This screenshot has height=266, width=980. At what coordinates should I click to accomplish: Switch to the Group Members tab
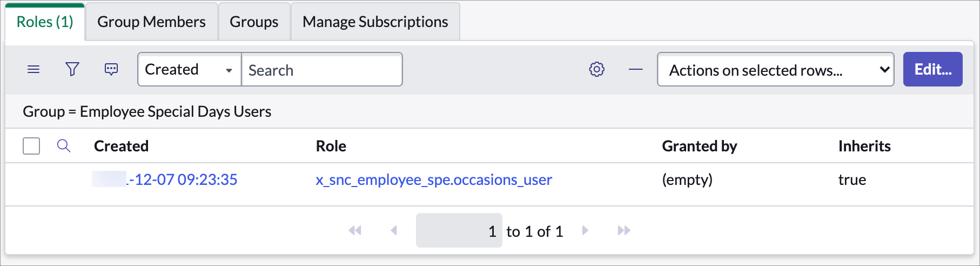coord(151,22)
